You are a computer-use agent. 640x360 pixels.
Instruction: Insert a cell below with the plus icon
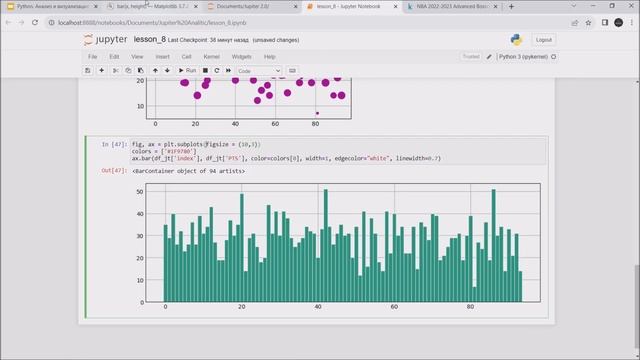pos(102,71)
